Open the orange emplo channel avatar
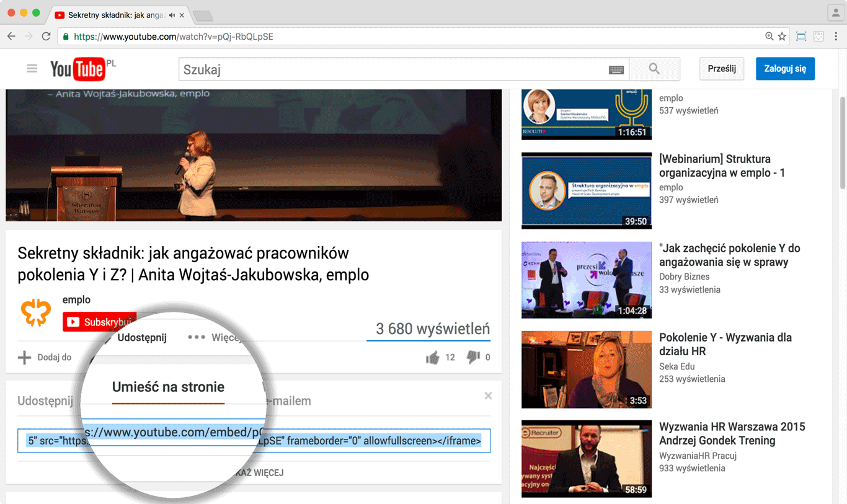 (36, 312)
